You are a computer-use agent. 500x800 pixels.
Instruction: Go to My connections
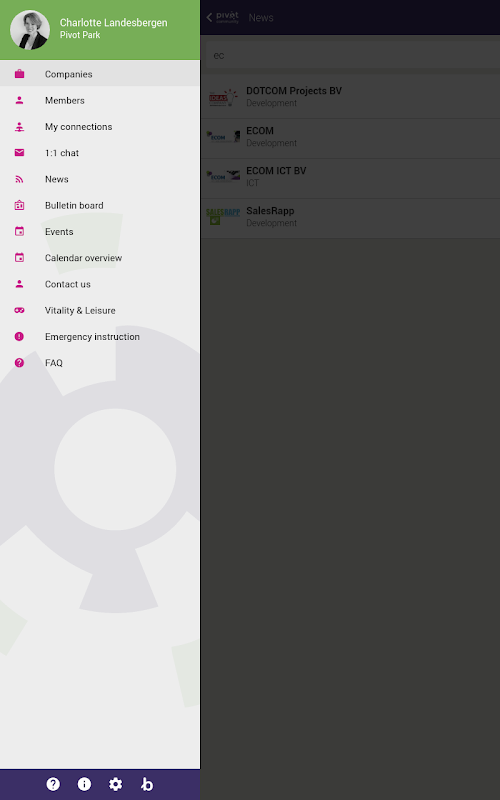coord(100,127)
